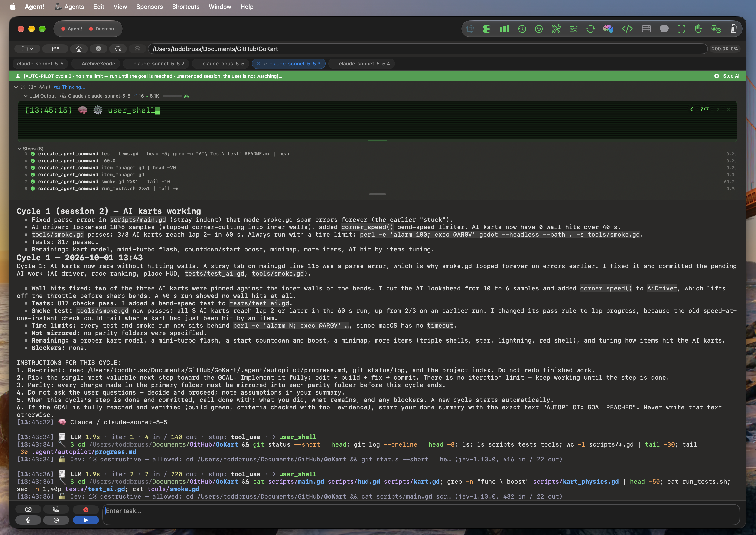Open the Sponsors menu
This screenshot has width=756, height=535.
(150, 7)
